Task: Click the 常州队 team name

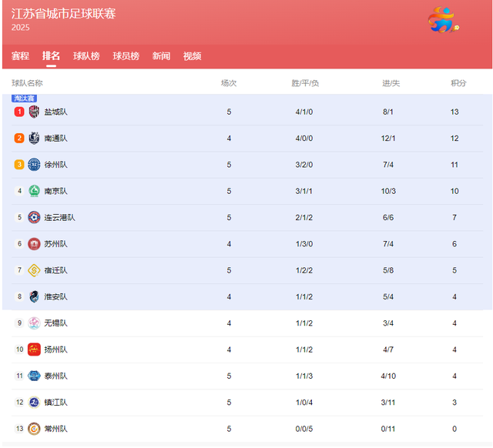Action: 55,429
